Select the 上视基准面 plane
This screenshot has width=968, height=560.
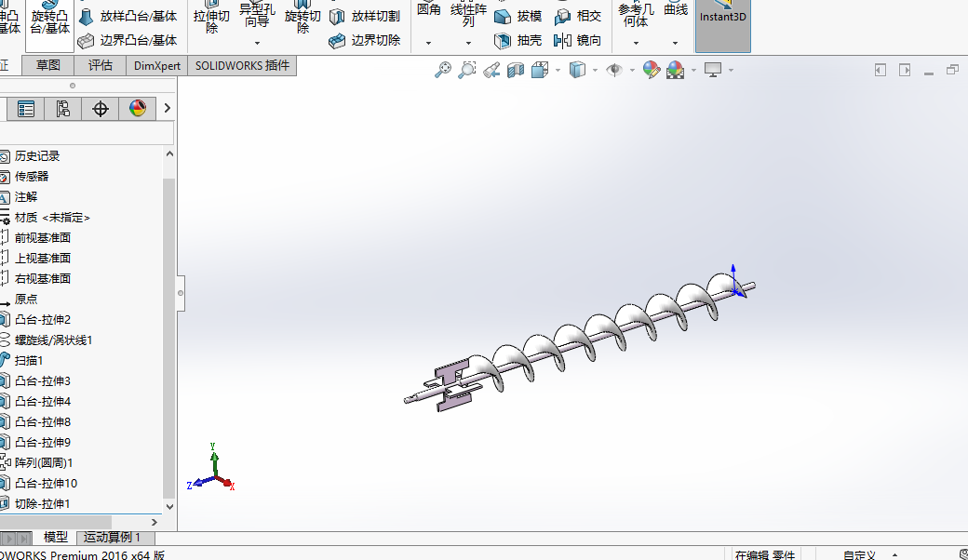(x=43, y=258)
